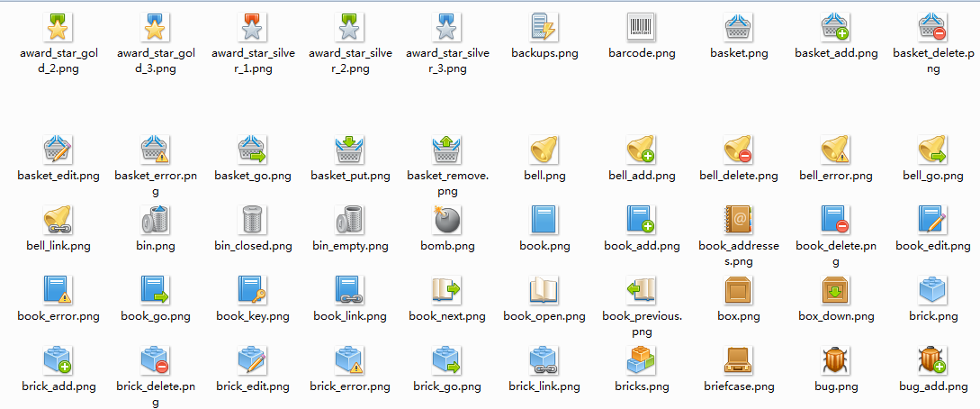980x409 pixels.
Task: Select the basket_edit.png icon
Action: (58, 149)
